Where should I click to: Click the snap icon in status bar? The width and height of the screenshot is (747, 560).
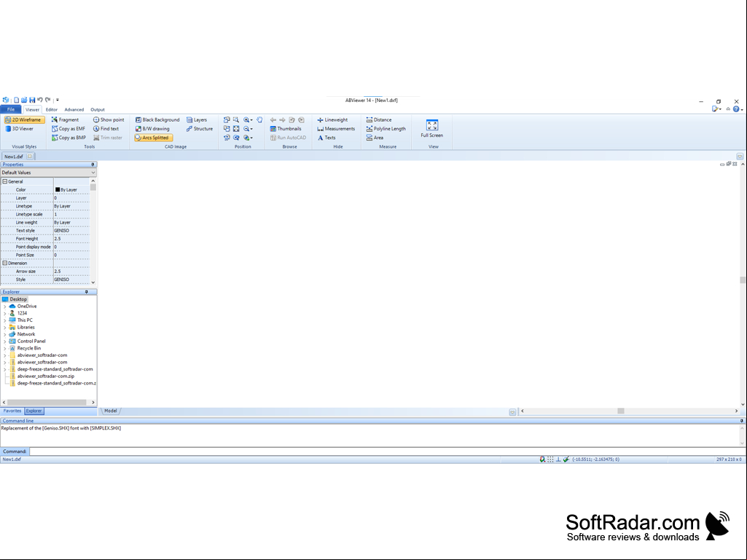[542, 460]
